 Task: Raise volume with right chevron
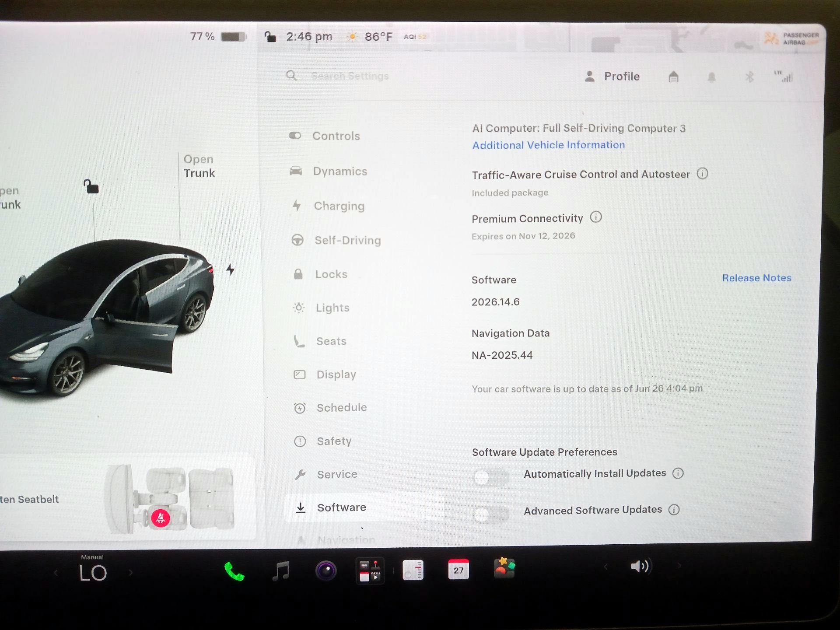point(679,566)
